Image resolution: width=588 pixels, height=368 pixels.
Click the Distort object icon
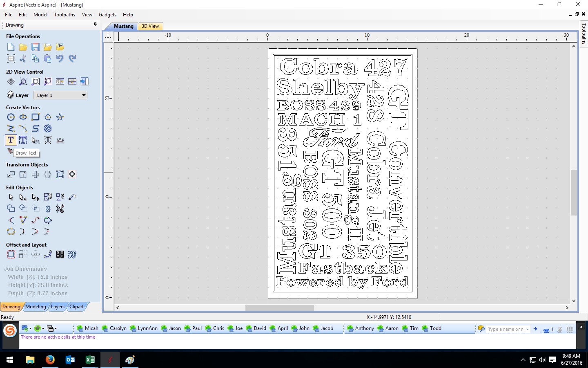[x=60, y=175]
